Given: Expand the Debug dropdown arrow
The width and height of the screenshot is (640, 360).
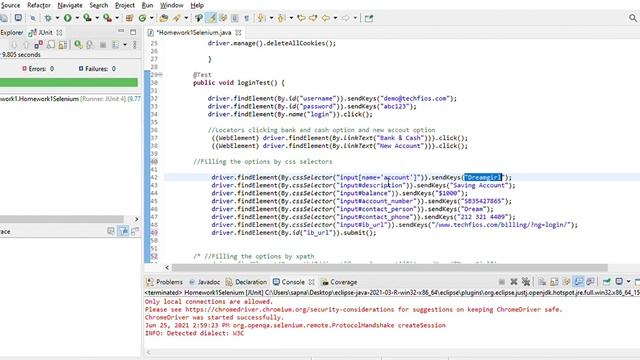Looking at the screenshot, I should pos(57,18).
